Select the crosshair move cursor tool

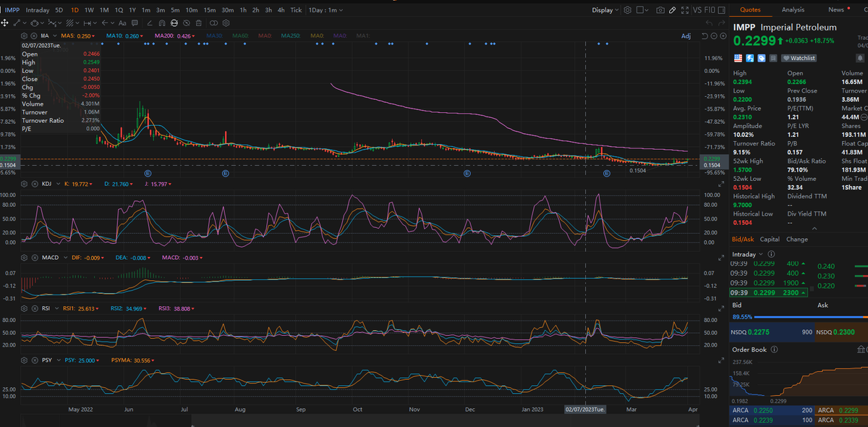click(5, 23)
